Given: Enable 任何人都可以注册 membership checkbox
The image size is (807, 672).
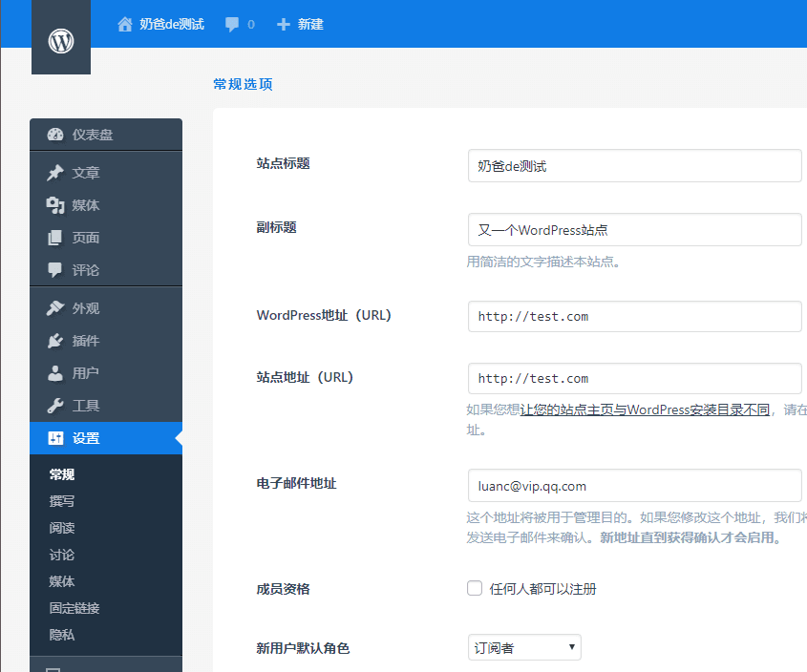Looking at the screenshot, I should [475, 589].
